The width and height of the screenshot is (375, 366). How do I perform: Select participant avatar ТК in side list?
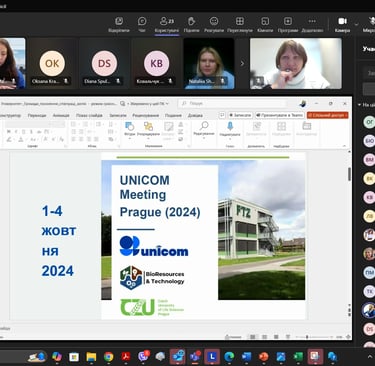click(x=369, y=292)
